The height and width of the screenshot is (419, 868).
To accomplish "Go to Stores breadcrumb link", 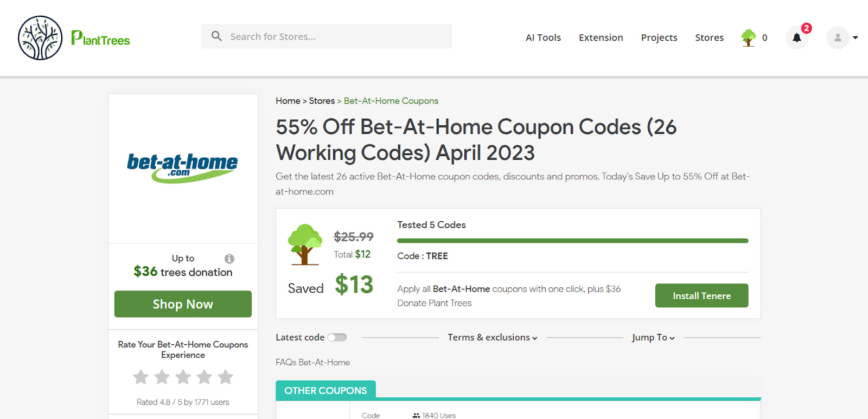I will [322, 101].
